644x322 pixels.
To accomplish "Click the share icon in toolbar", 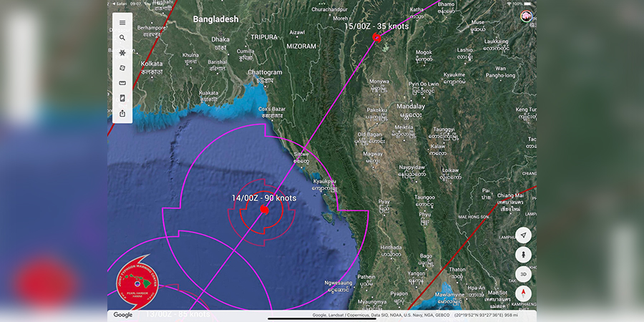I will click(x=122, y=113).
